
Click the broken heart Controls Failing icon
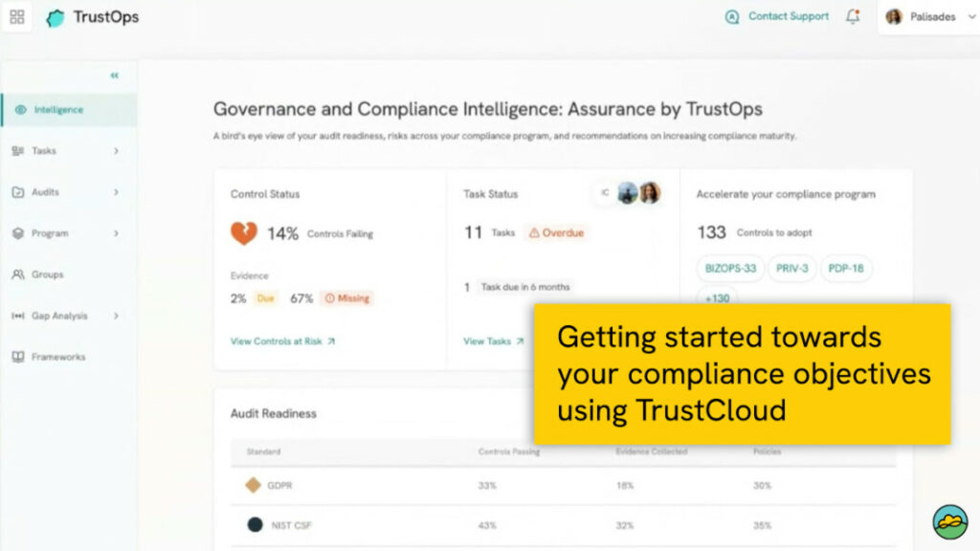[244, 233]
